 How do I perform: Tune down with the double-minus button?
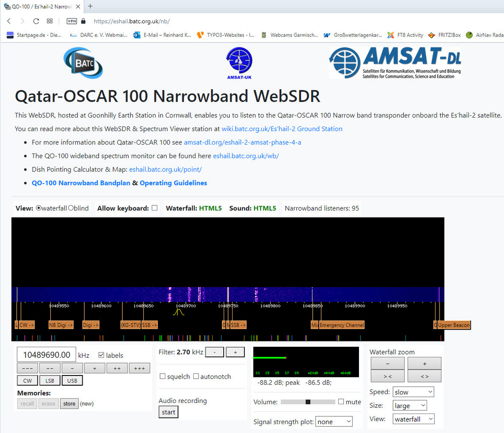point(50,368)
